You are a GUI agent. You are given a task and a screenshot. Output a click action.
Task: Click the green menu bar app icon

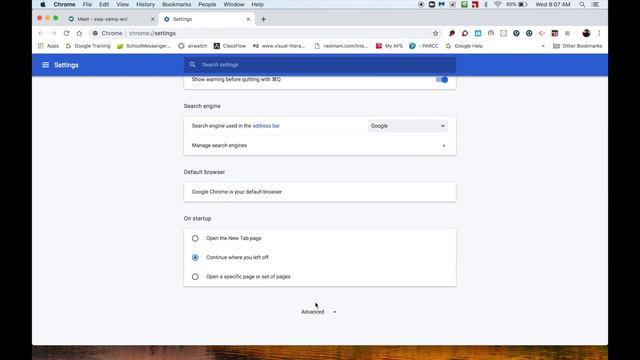tap(464, 4)
